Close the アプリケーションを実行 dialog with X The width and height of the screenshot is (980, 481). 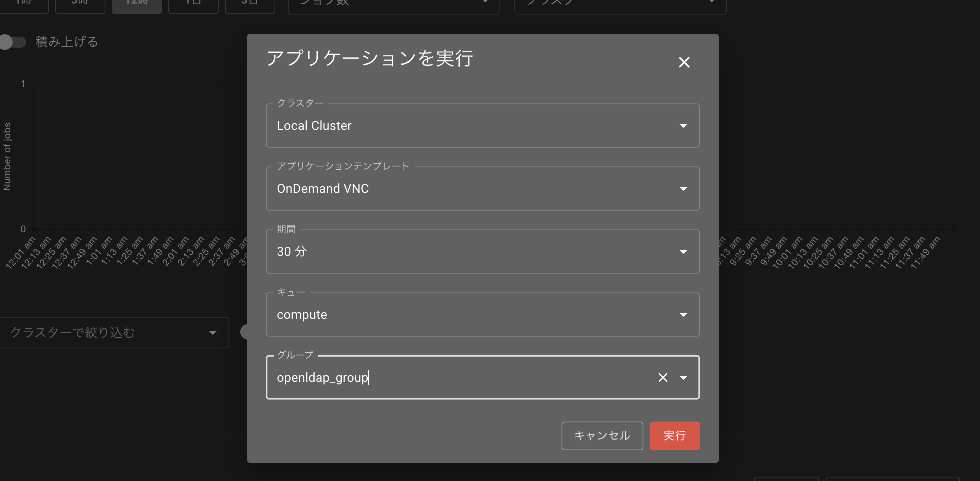point(684,62)
